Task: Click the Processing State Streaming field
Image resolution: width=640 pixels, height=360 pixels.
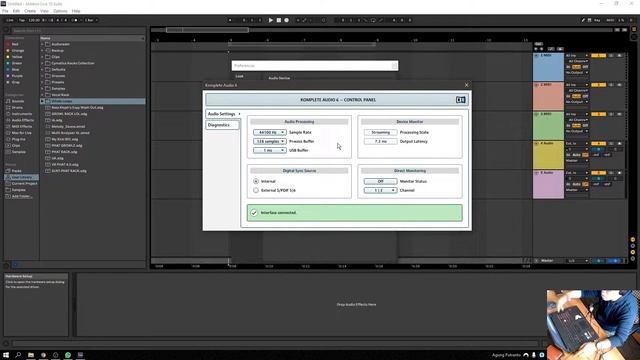Action: pos(380,132)
